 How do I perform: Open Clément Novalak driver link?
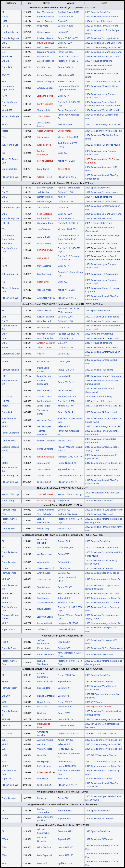tap(45, 17)
